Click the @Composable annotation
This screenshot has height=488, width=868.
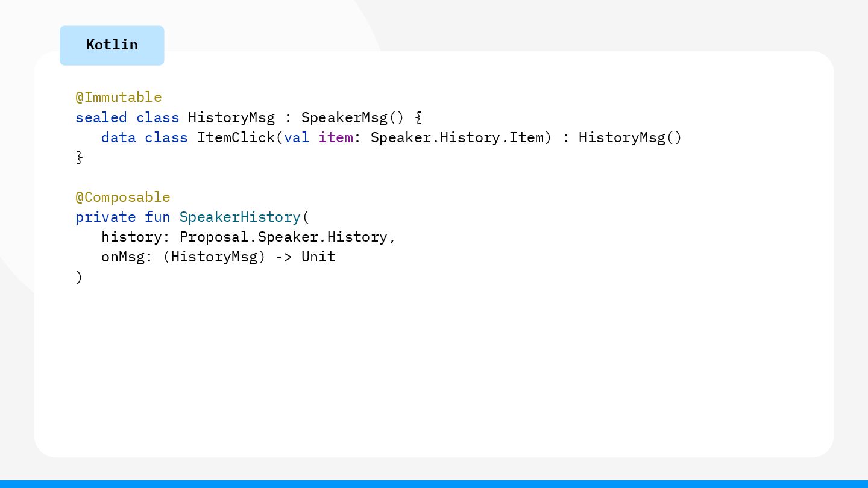123,197
